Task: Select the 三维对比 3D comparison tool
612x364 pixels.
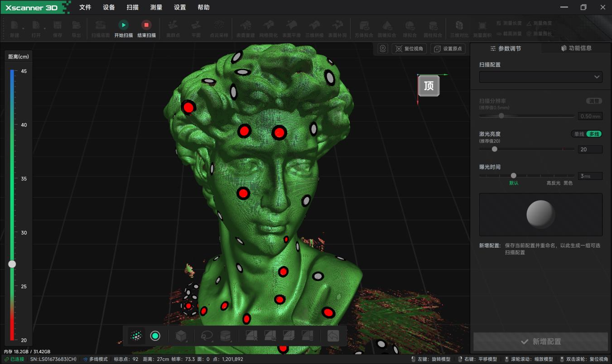Action: coord(459,29)
